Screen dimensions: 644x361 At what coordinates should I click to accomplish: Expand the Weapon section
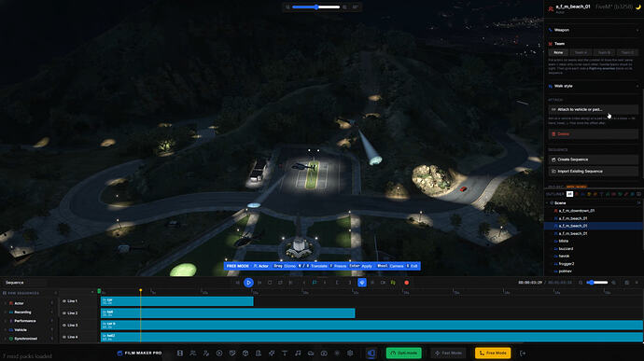click(x=594, y=30)
